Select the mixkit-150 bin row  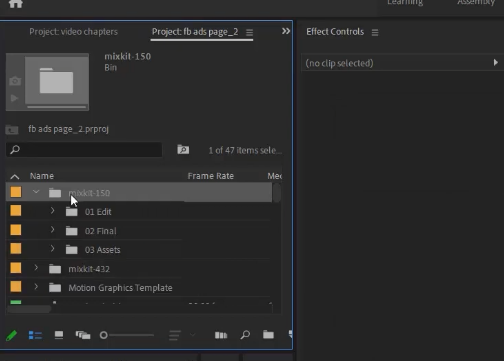139,192
